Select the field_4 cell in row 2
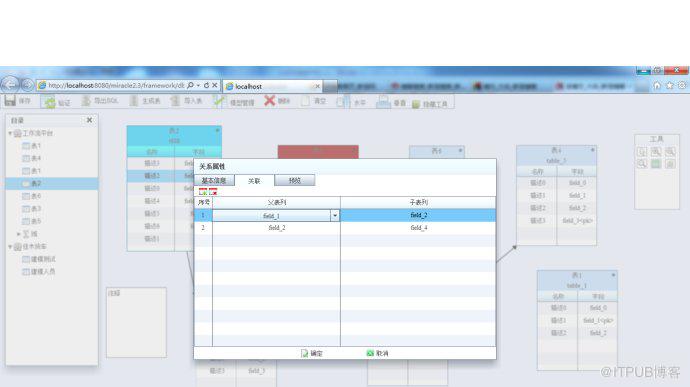This screenshot has width=690, height=387. coord(418,228)
